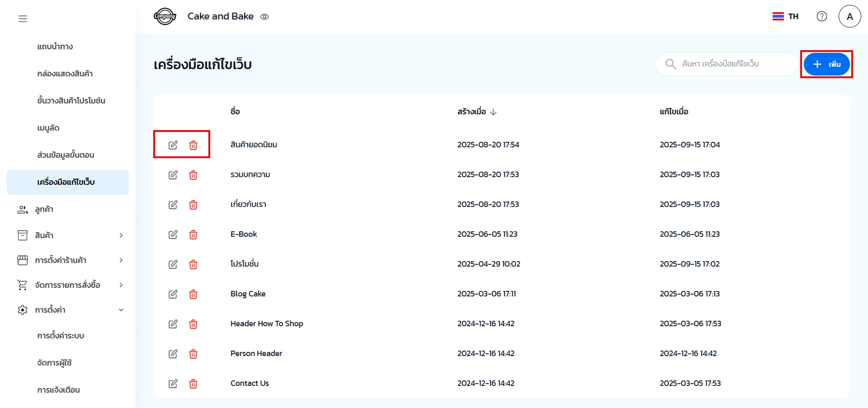This screenshot has height=408, width=868.
Task: Open the user avatar A button
Action: click(x=849, y=16)
